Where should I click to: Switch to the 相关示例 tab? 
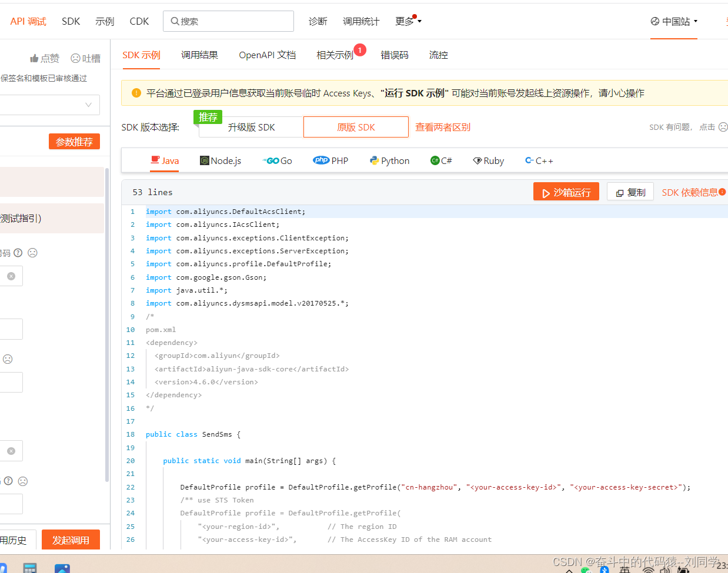click(x=335, y=55)
